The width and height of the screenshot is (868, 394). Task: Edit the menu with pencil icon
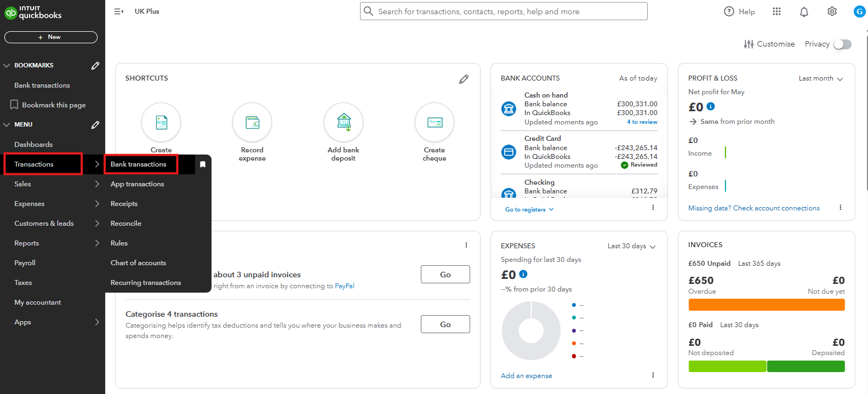[95, 125]
